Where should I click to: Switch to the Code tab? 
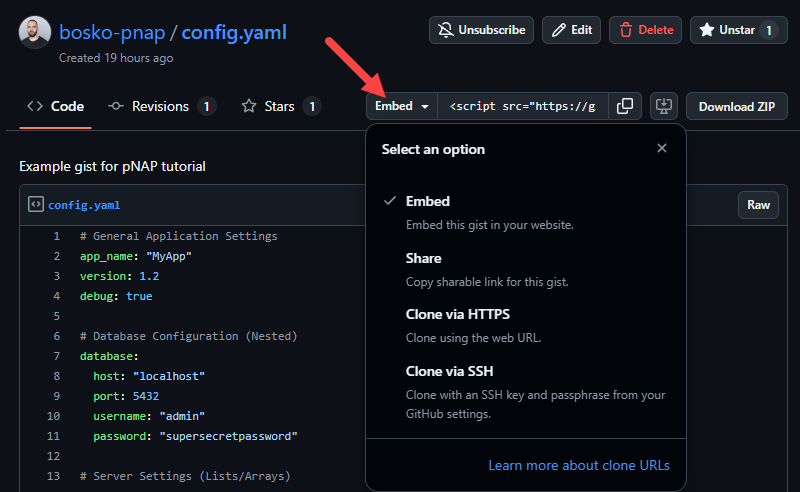pos(56,106)
